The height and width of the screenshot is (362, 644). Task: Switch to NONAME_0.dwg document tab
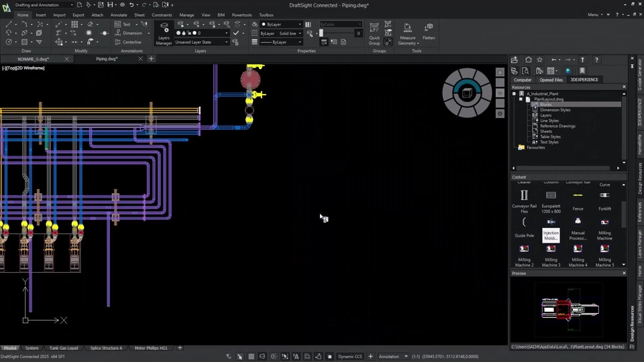point(34,59)
